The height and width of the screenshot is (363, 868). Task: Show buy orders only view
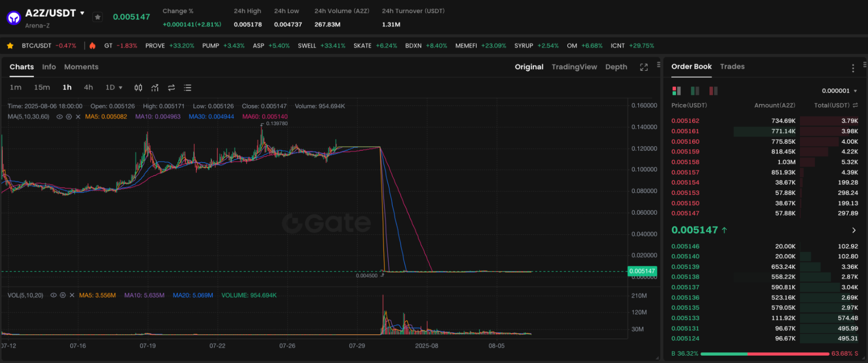point(695,91)
